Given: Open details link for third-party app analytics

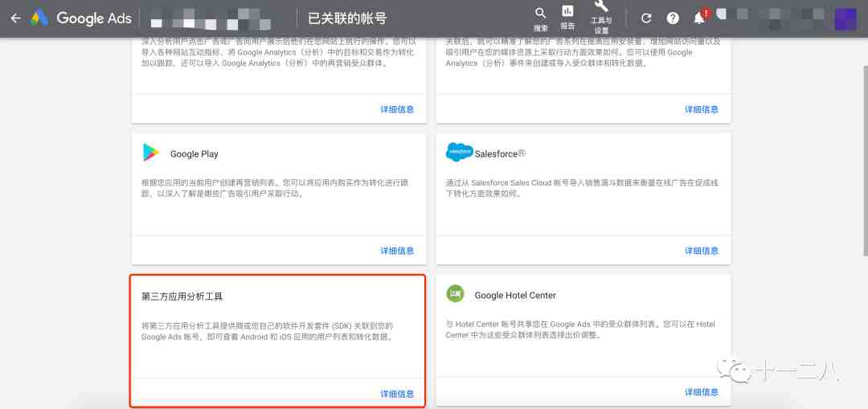Looking at the screenshot, I should [397, 394].
